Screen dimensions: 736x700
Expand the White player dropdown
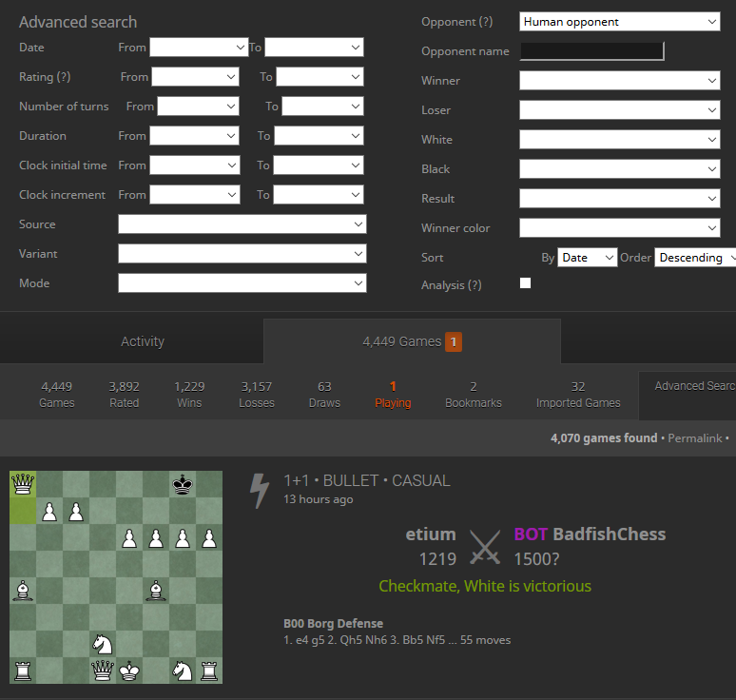pyautogui.click(x=620, y=140)
